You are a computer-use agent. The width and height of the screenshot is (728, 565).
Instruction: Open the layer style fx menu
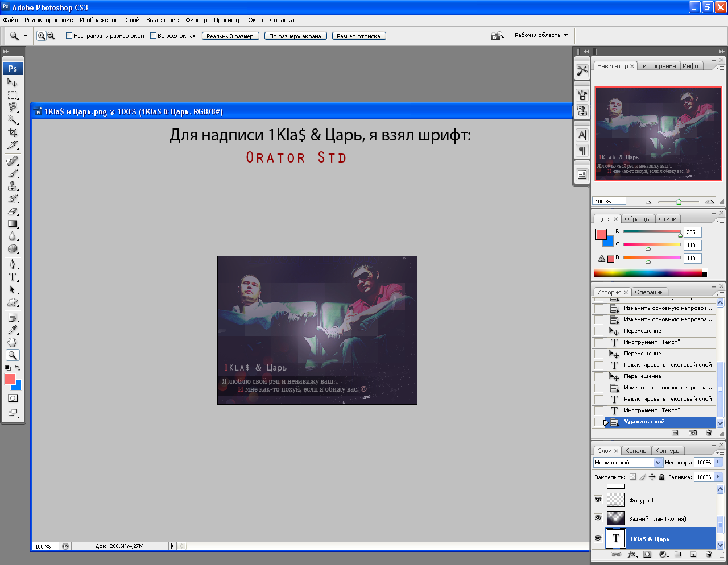[x=632, y=554]
